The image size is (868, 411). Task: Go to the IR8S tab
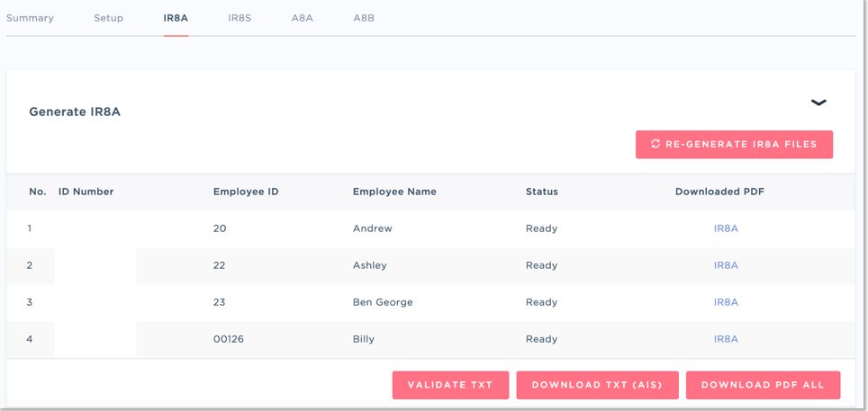[240, 18]
